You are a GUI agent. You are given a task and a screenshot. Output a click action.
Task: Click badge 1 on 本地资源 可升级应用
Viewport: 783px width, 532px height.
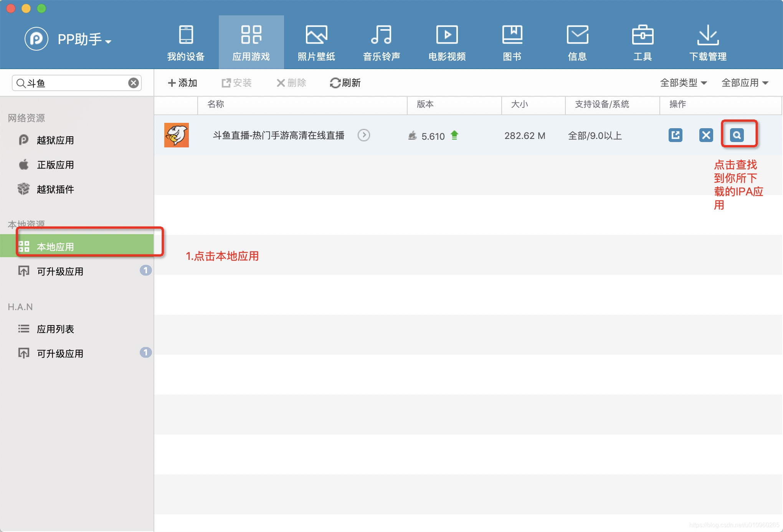145,271
